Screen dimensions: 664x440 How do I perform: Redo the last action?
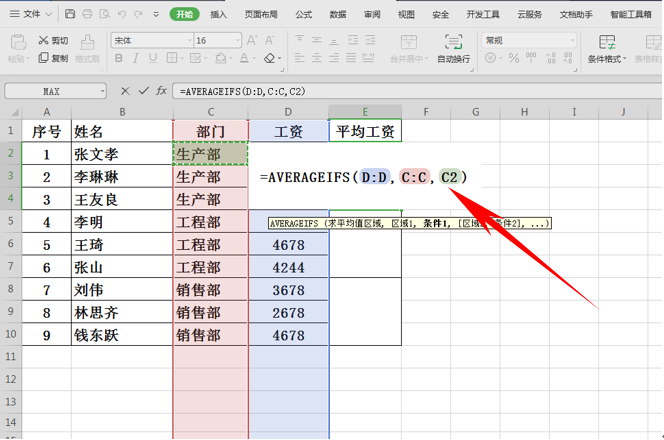[138, 14]
